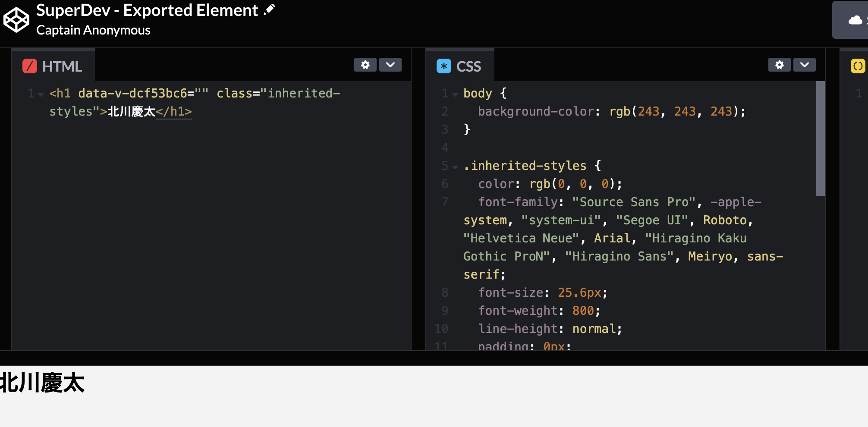Select the HTML editor tab
868x427 pixels.
53,66
